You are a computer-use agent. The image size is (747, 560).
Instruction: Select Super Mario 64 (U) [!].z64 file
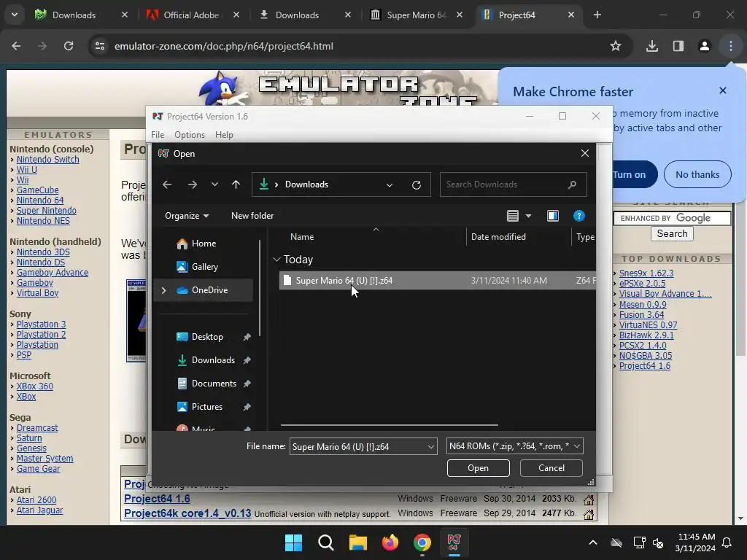point(437,281)
